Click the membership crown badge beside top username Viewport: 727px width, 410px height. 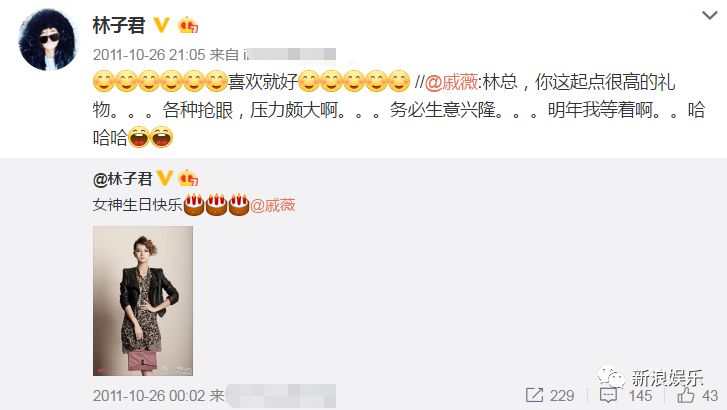click(x=188, y=25)
